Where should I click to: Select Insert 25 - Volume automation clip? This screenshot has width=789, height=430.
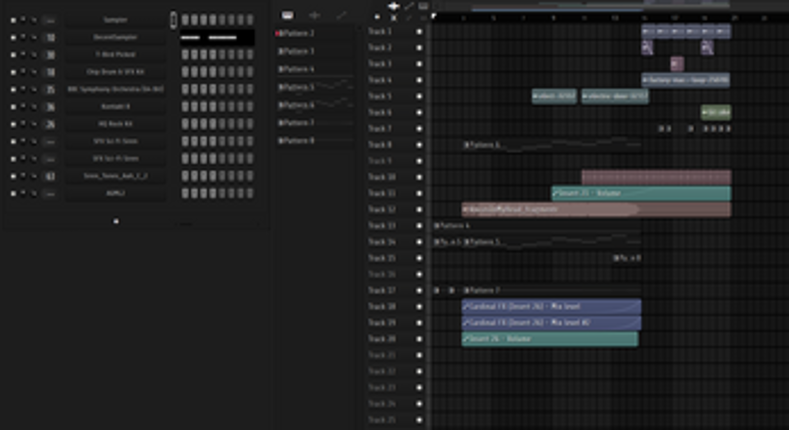tap(641, 193)
